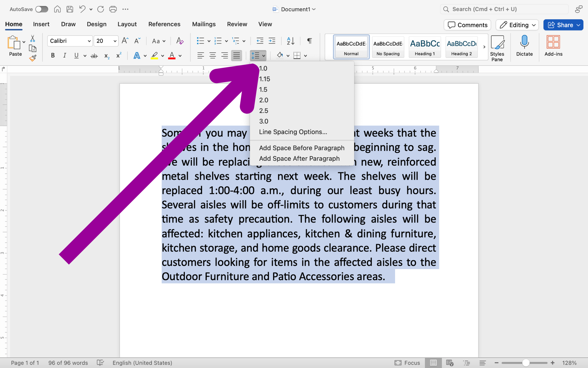
Task: Toggle Justify alignment
Action: [237, 55]
